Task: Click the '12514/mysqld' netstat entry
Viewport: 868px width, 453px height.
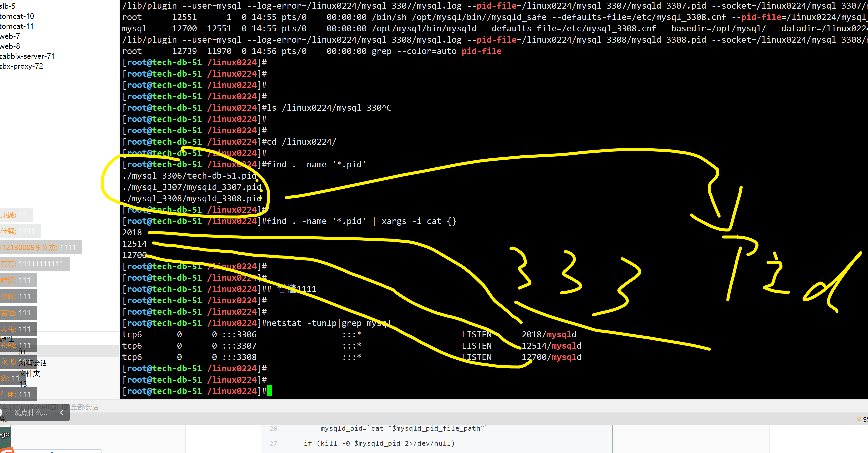Action: click(x=551, y=346)
